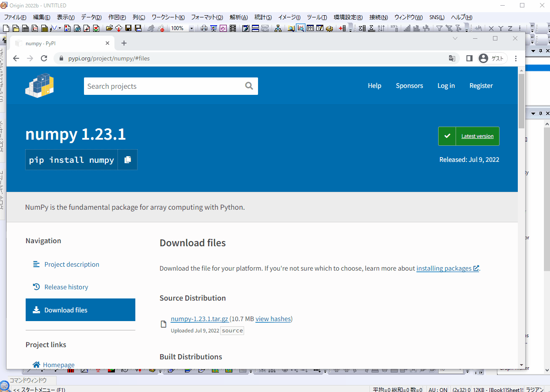Click the sort A-Z icon in Origin toolbar
This screenshot has width=550, height=392.
click(382, 28)
